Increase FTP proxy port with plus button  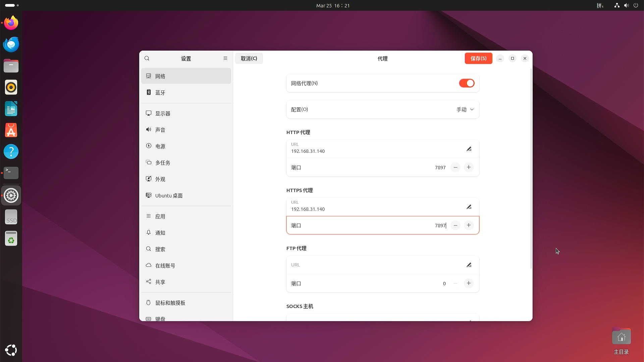(469, 283)
